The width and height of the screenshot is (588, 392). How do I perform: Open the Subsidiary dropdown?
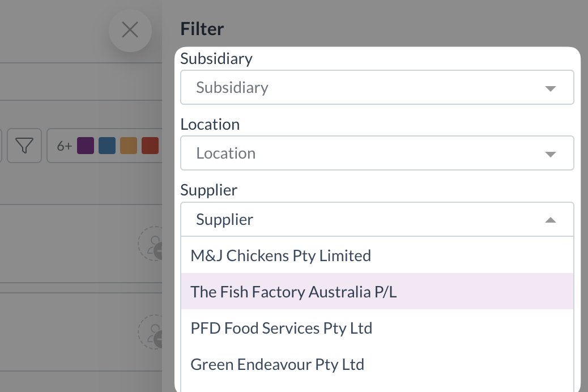click(x=377, y=87)
